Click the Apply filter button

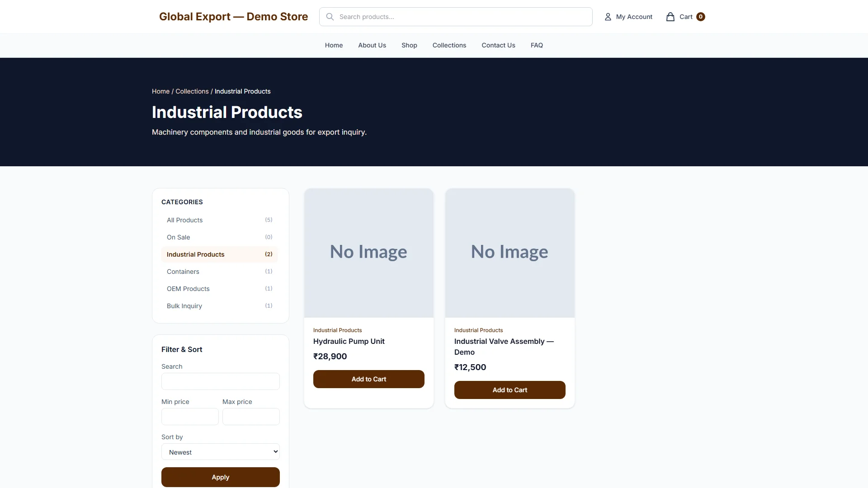click(221, 477)
